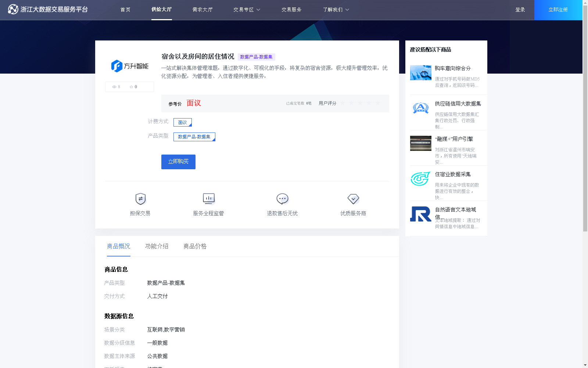This screenshot has height=368, width=588.
Task: Open the 供应链信用大数据集 product link
Action: pyautogui.click(x=458, y=103)
